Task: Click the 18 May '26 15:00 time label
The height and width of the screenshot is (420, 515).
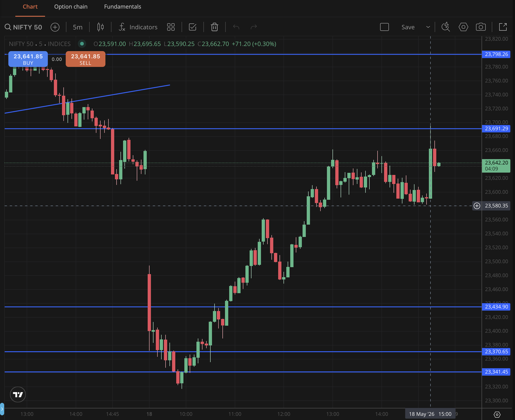Action: tap(430, 414)
